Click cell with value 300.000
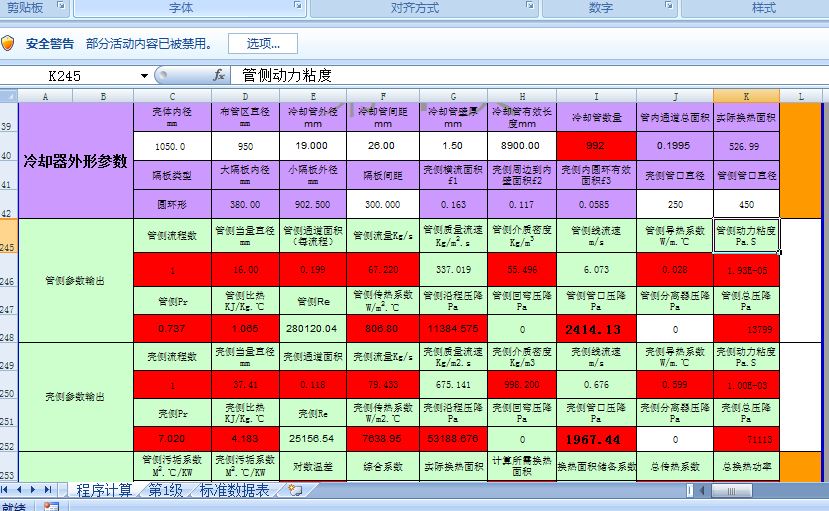The height and width of the screenshot is (511, 829). point(383,204)
